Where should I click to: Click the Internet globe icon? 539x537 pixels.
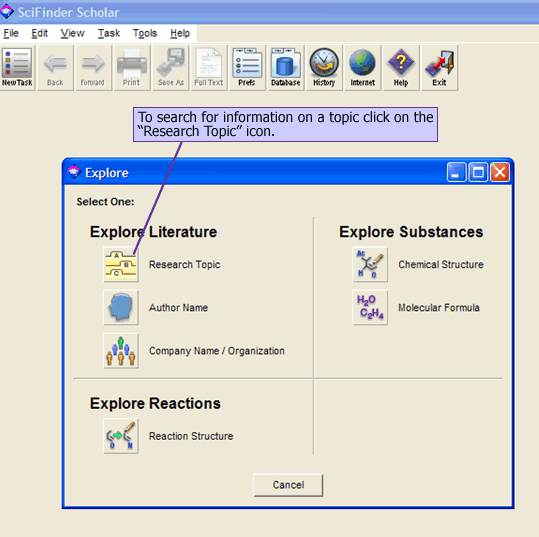tap(363, 68)
